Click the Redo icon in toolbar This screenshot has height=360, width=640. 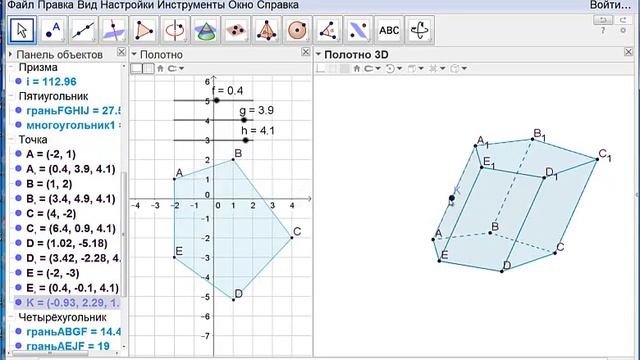[623, 20]
